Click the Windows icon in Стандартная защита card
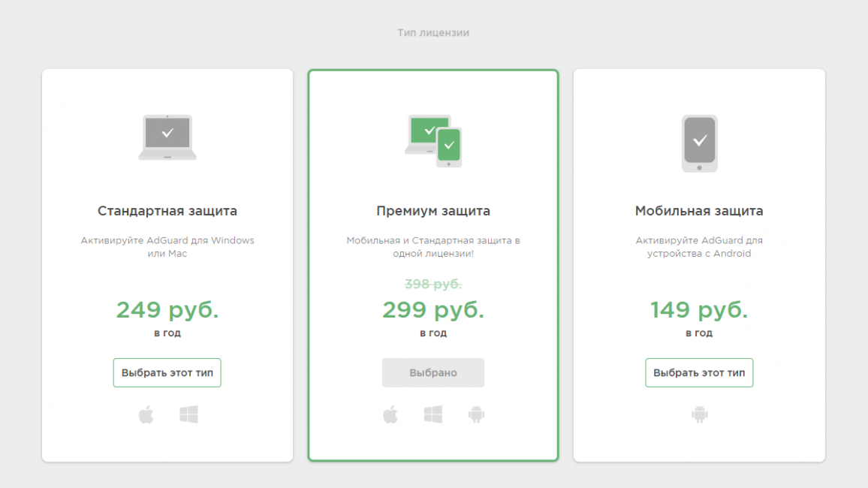This screenshot has width=868, height=488. click(188, 414)
